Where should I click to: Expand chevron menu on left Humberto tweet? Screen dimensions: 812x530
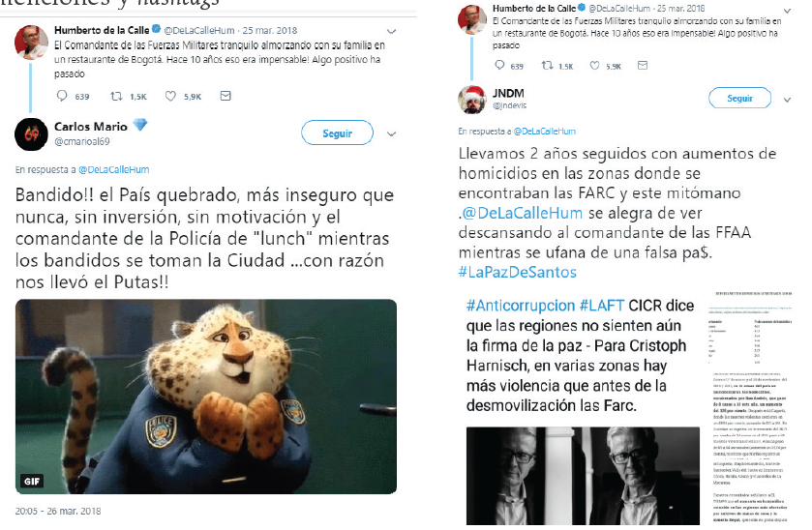(x=392, y=31)
